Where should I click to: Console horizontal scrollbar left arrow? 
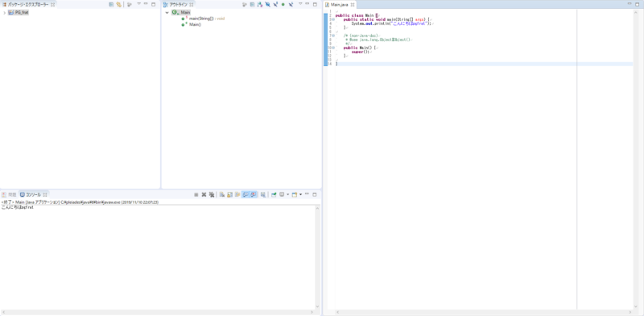point(3,312)
